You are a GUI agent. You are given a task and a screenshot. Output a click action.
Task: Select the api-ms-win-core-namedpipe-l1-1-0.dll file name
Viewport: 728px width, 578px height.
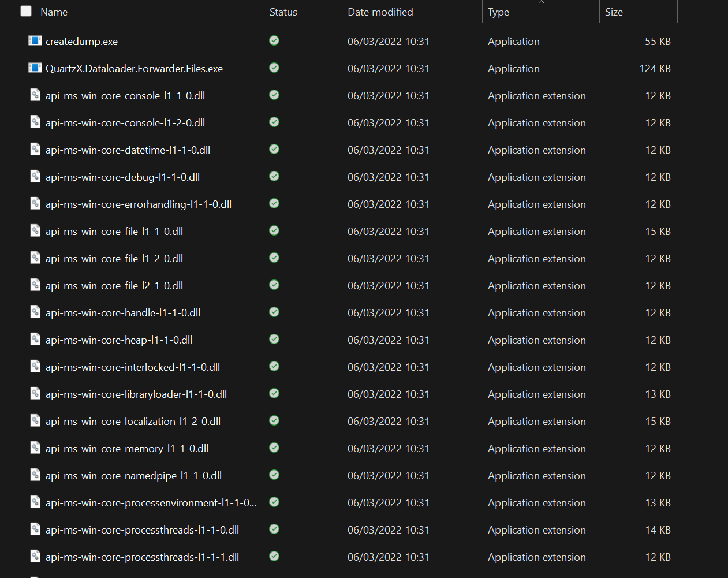133,476
